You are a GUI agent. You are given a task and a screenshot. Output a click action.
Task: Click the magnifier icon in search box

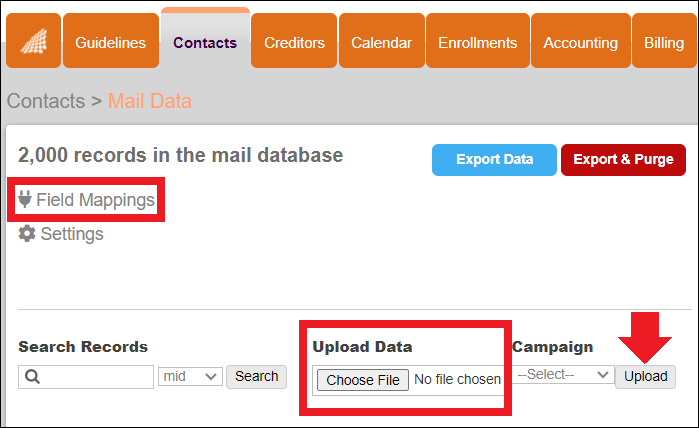[x=32, y=377]
